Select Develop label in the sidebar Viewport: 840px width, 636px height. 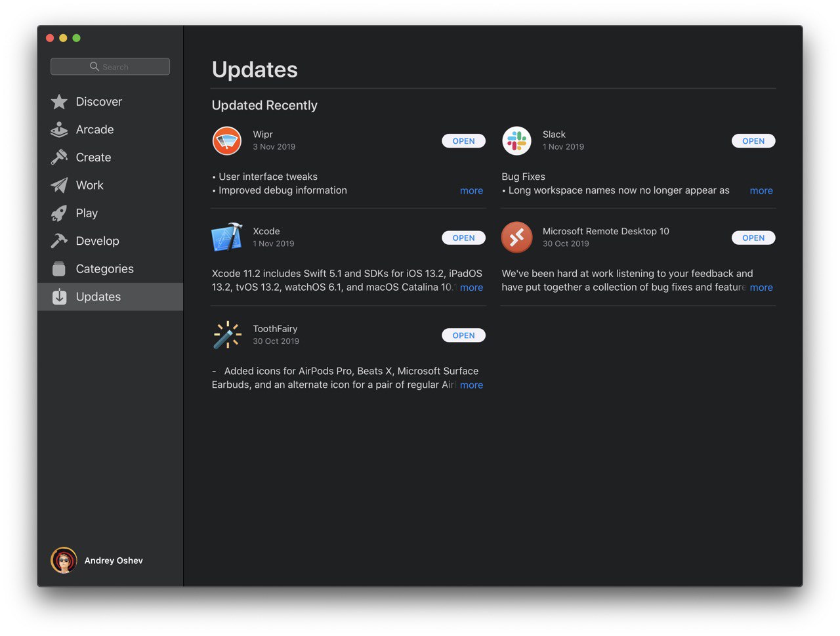98,241
